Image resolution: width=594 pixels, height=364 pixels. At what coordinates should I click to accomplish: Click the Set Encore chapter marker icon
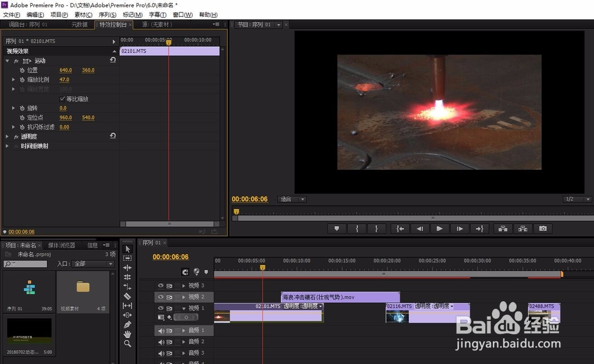196,271
